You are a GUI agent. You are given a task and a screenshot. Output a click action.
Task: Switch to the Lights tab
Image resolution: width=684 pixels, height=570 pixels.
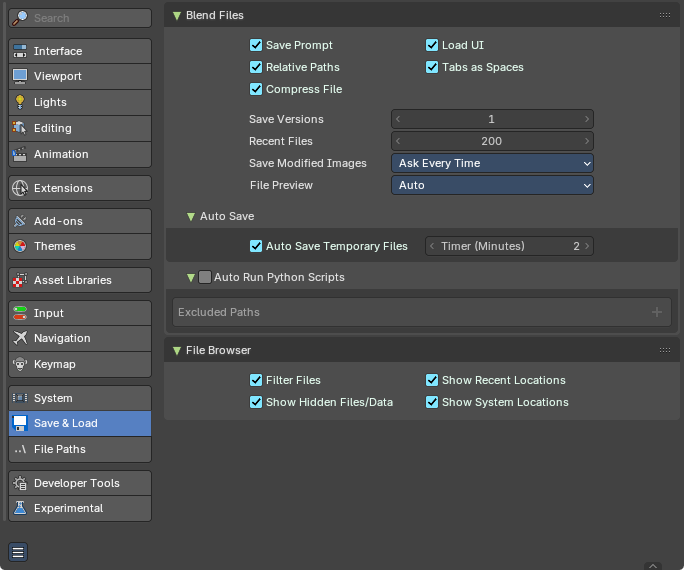[80, 102]
